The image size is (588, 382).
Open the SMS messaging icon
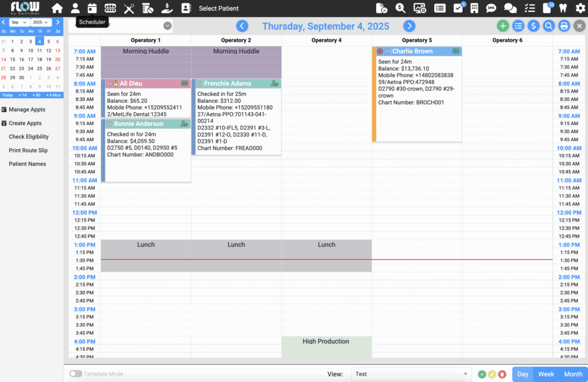[491, 8]
